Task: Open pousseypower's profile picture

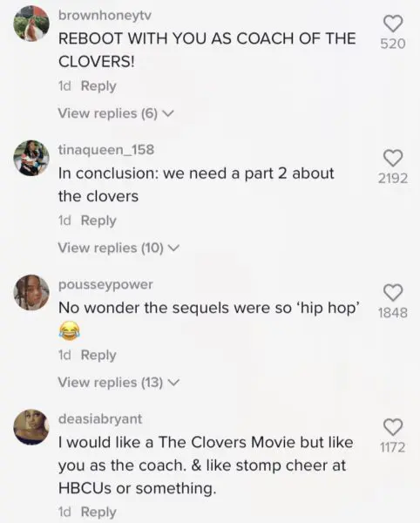Action: (x=31, y=293)
